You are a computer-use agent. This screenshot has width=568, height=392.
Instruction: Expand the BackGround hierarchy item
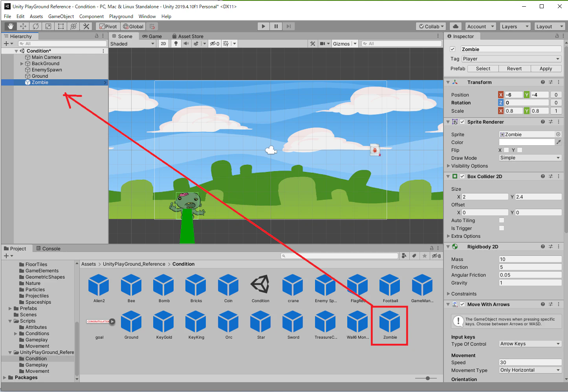pyautogui.click(x=22, y=64)
